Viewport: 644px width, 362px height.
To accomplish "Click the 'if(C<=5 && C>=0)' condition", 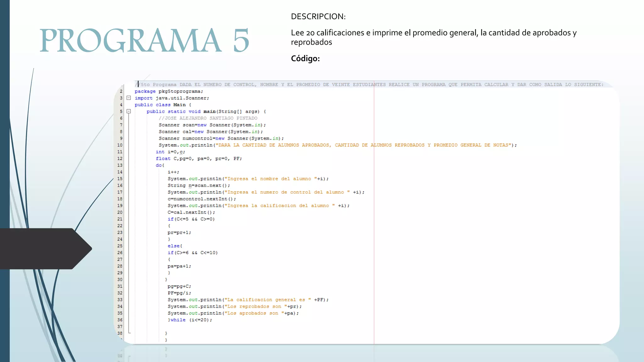I will (x=191, y=219).
